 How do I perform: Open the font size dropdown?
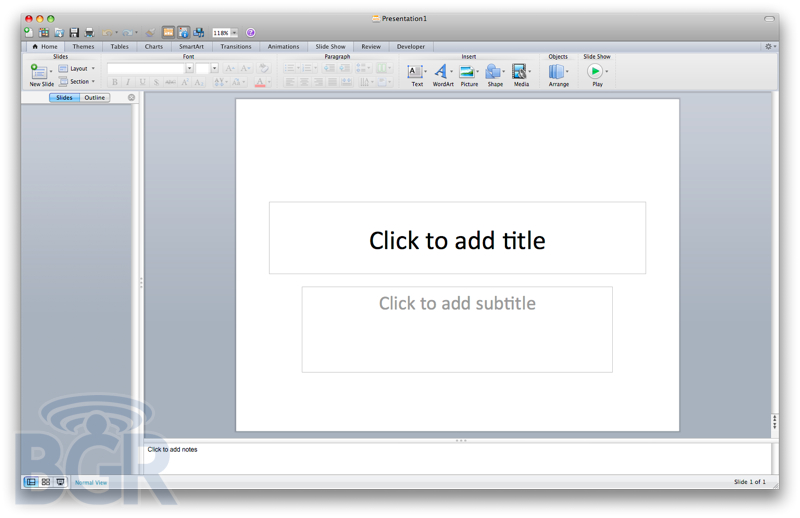coord(214,68)
